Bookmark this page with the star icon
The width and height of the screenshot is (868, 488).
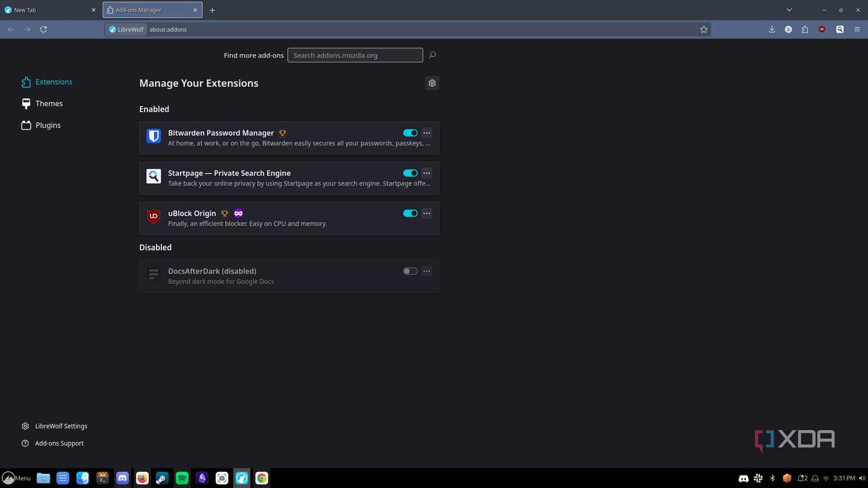(704, 29)
